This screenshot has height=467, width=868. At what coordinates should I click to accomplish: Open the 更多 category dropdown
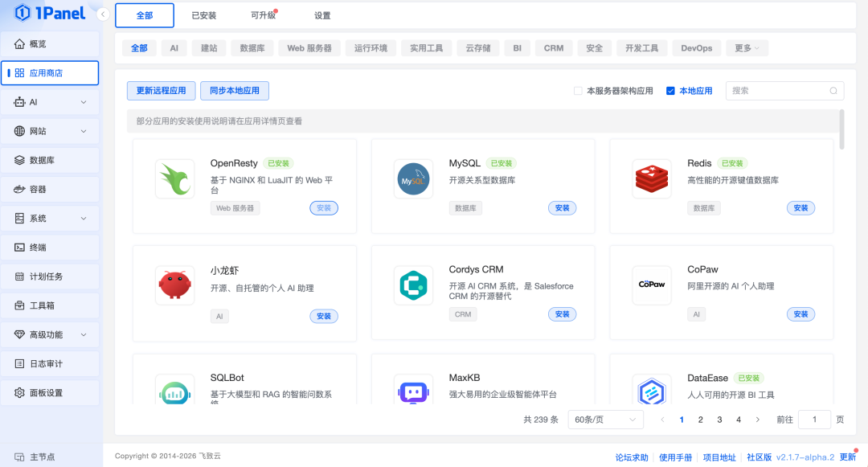[747, 47]
